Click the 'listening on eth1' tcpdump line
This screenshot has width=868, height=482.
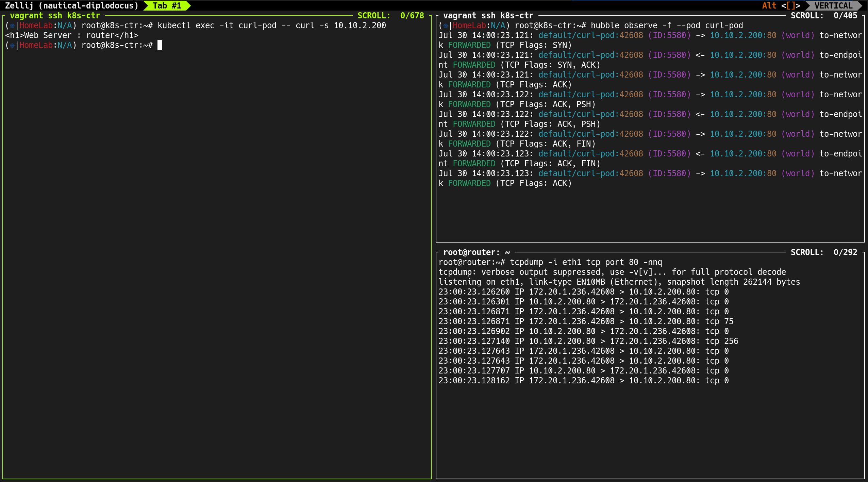619,282
